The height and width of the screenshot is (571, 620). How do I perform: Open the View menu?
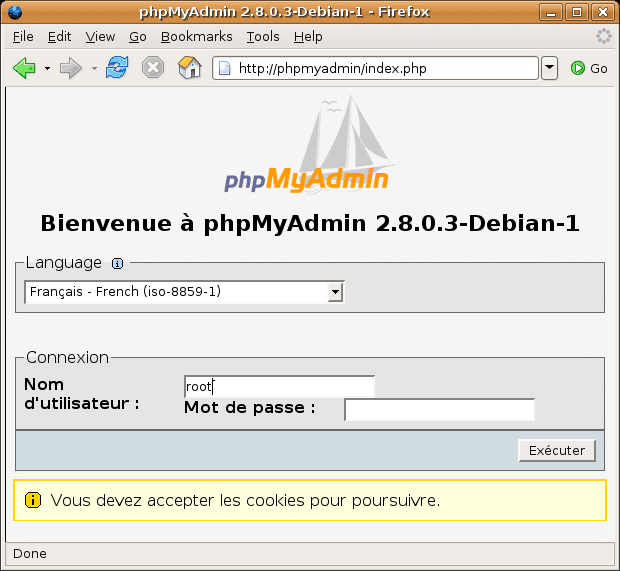pyautogui.click(x=100, y=37)
